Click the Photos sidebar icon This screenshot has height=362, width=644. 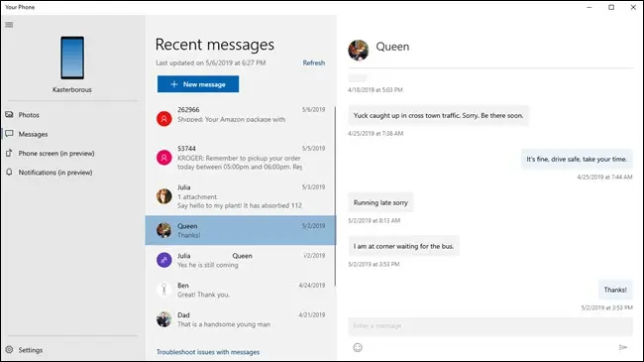(x=9, y=115)
